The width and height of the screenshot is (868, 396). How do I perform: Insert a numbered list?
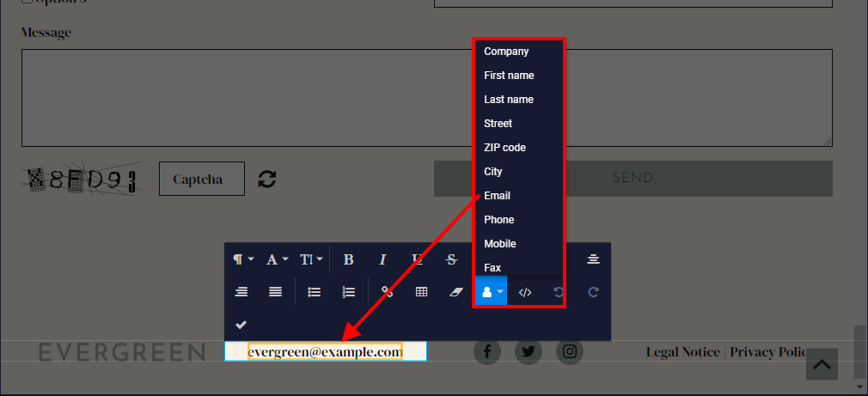[348, 292]
